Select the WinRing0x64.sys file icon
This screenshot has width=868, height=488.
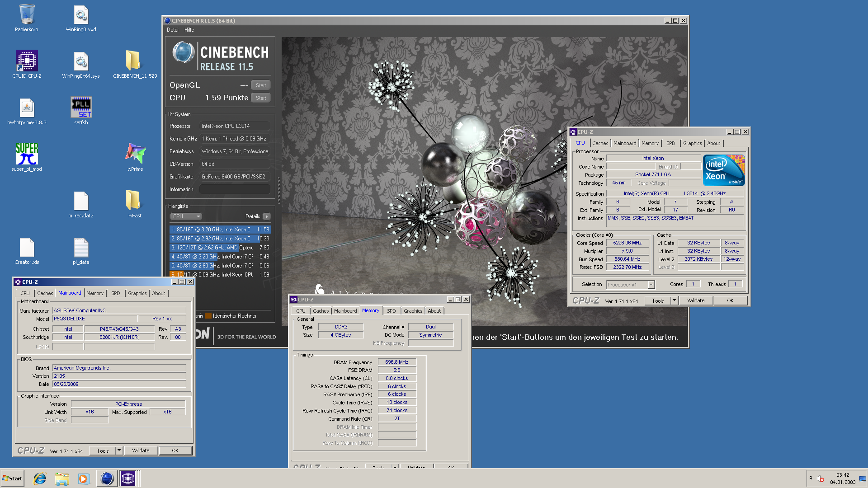click(81, 64)
